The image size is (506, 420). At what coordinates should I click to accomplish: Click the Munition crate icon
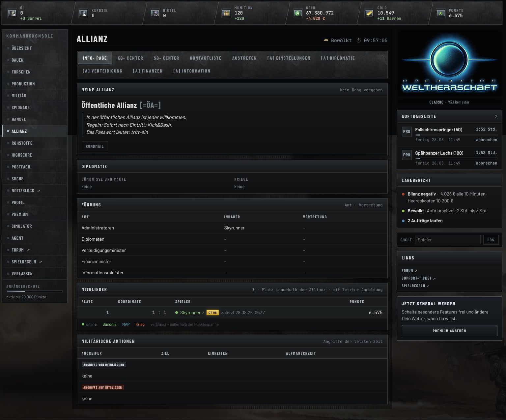(226, 13)
